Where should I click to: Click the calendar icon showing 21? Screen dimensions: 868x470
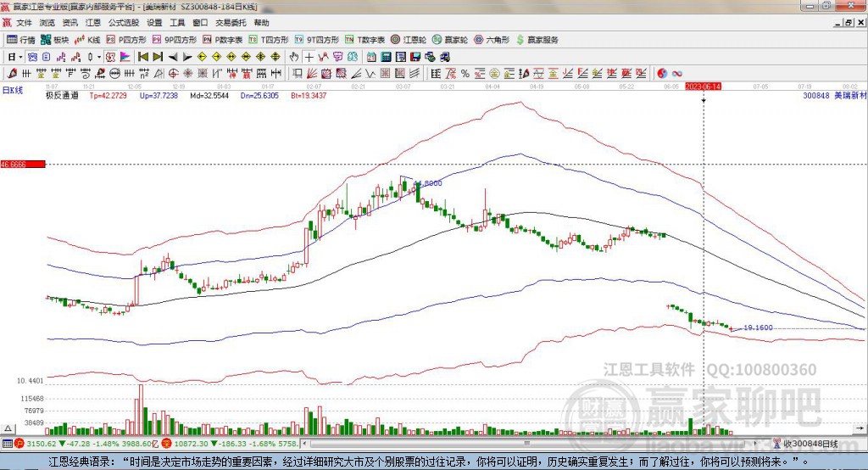tap(371, 57)
